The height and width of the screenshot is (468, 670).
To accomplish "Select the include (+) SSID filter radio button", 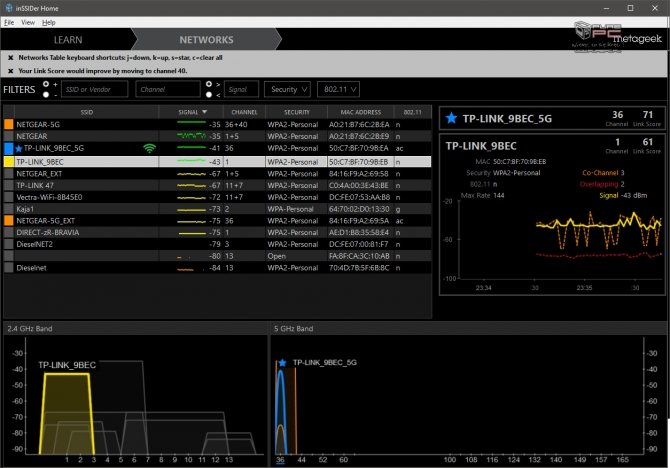I will (x=46, y=84).
